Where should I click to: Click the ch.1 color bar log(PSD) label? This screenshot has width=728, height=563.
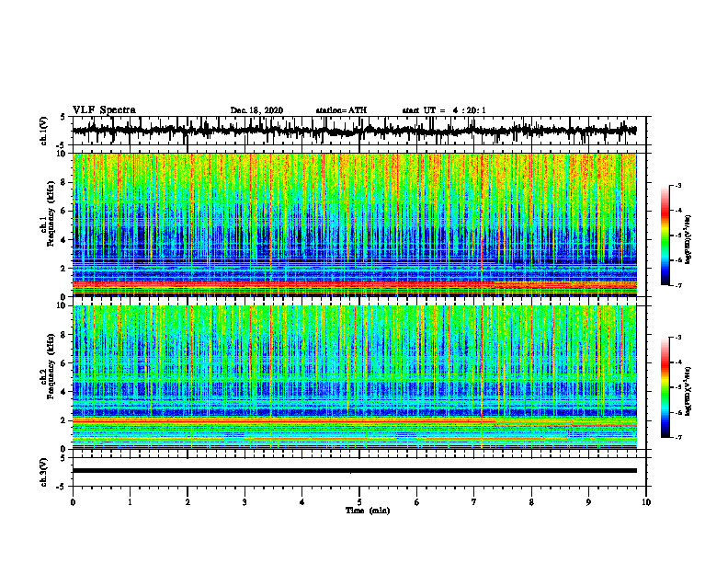pos(688,240)
